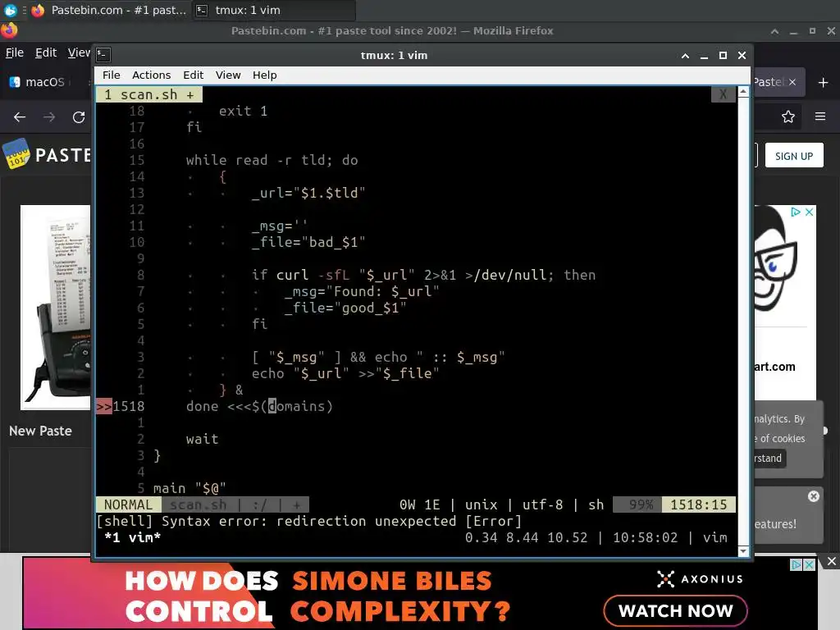Click the 1518:15 cursor position in statusline

pos(698,504)
